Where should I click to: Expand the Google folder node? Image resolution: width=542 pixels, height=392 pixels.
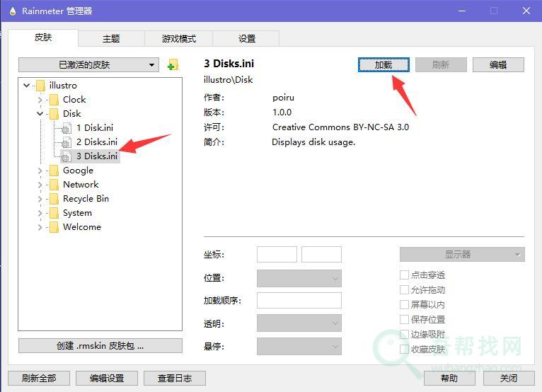[40, 171]
